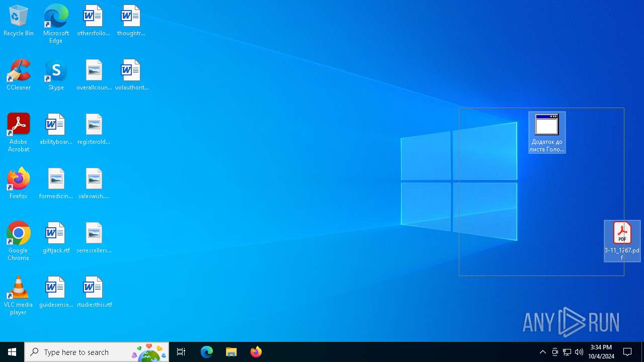Open the volume speaker tray icon
Screen dimensions: 644x362
[579, 352]
